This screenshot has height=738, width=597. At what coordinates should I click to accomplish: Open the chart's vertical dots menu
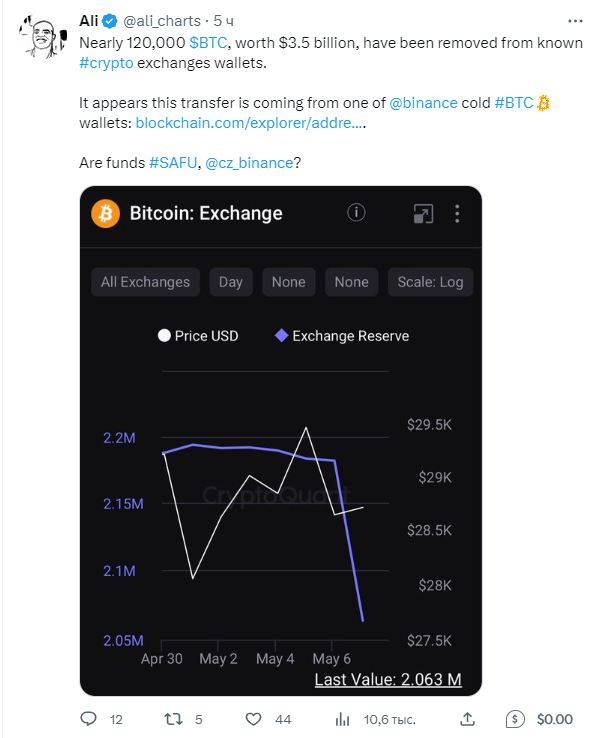pyautogui.click(x=457, y=214)
